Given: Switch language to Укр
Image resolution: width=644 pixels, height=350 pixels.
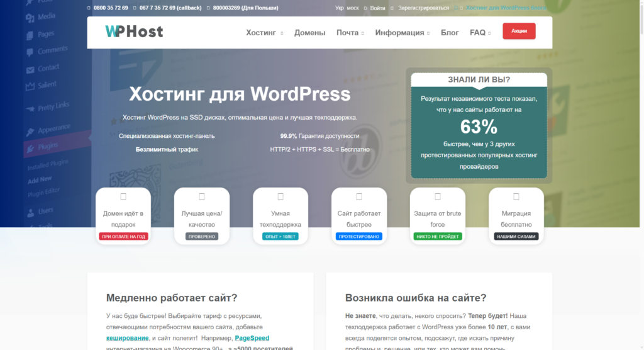Looking at the screenshot, I should click(339, 8).
